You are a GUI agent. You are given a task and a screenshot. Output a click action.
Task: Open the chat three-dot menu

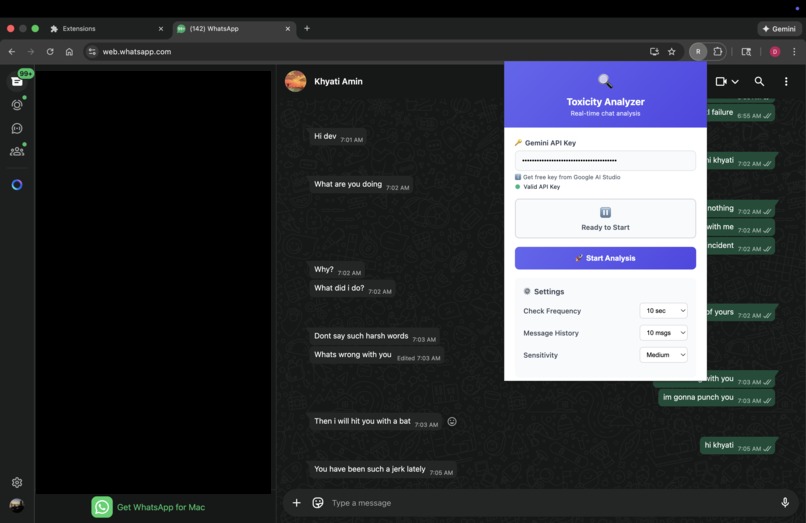[x=786, y=81]
